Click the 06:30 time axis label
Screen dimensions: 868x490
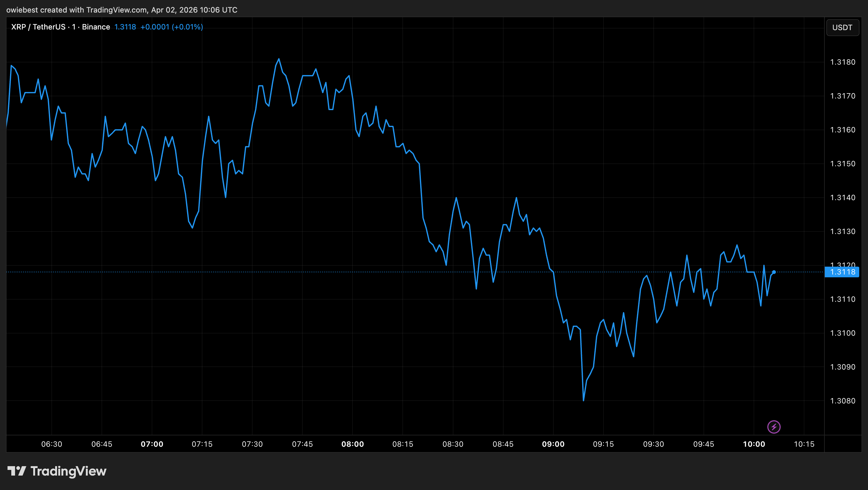(52, 444)
